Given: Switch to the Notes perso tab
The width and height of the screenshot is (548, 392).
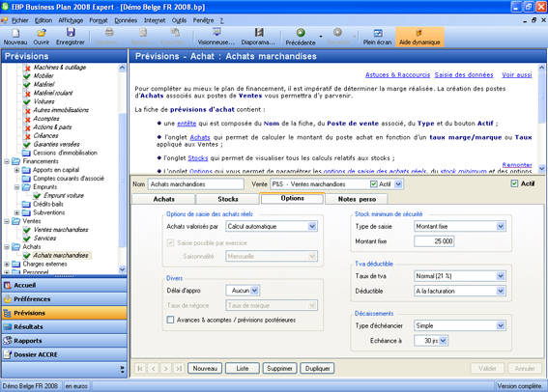Looking at the screenshot, I should [357, 199].
